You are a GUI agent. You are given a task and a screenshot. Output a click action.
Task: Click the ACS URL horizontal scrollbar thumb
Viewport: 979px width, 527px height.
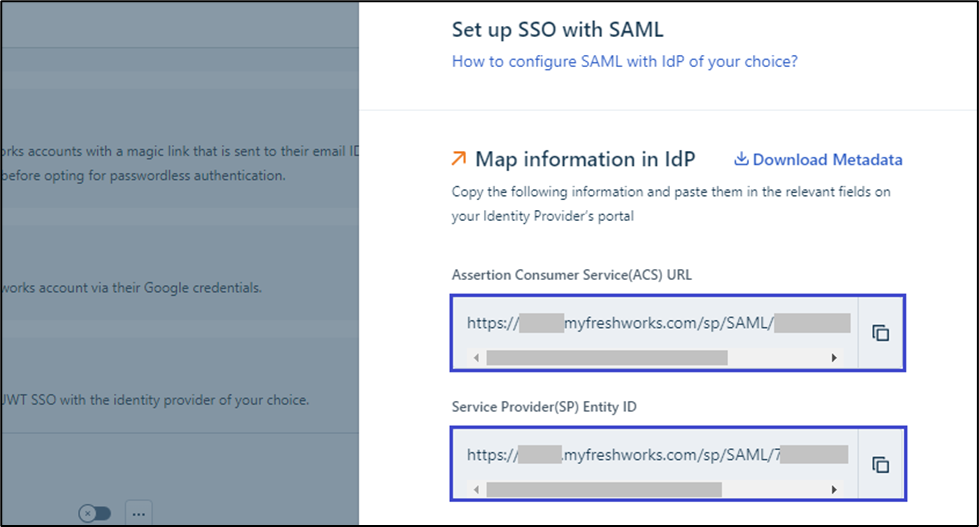(x=607, y=357)
